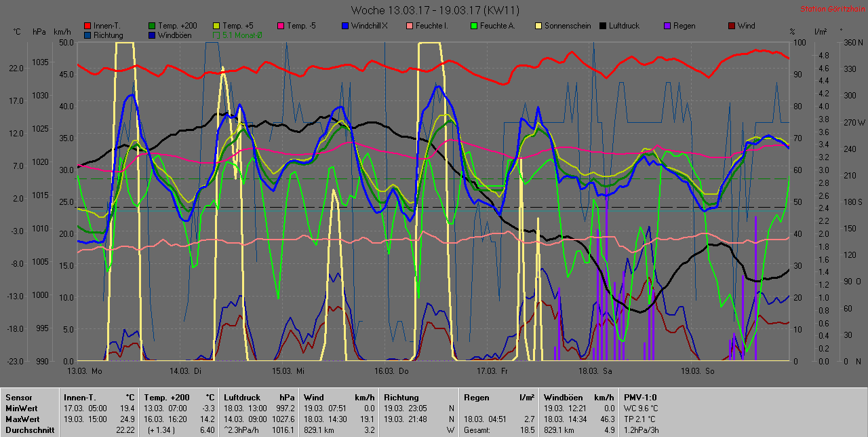The height and width of the screenshot is (437, 868).
Task: Click the Richtung legend swatch
Action: pyautogui.click(x=88, y=35)
